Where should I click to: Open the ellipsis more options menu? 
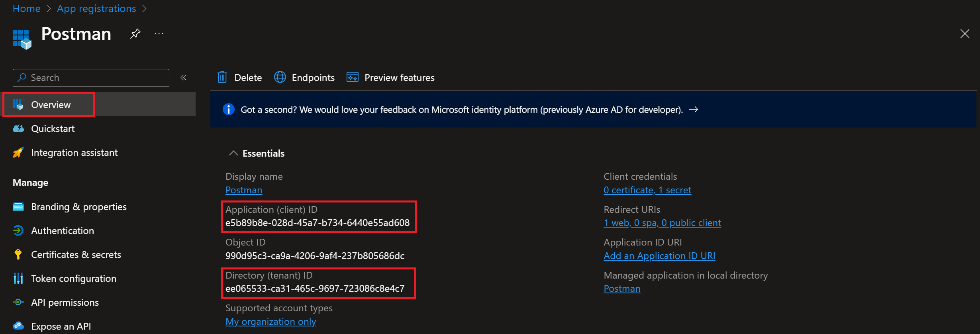tap(159, 34)
